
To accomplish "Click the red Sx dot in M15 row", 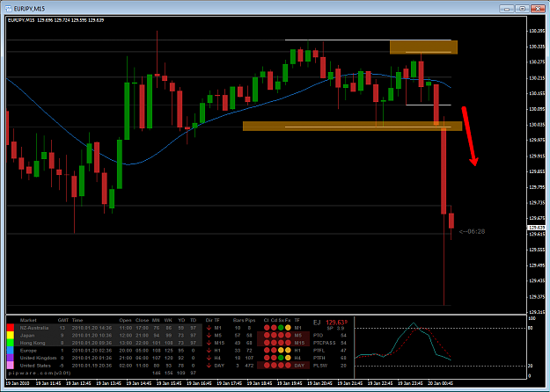I will 281,343.
